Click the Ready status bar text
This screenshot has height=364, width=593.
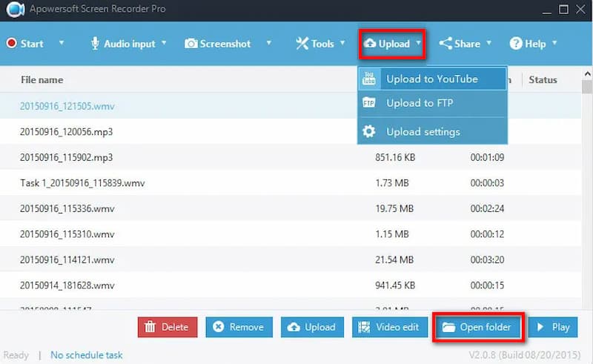tap(16, 355)
